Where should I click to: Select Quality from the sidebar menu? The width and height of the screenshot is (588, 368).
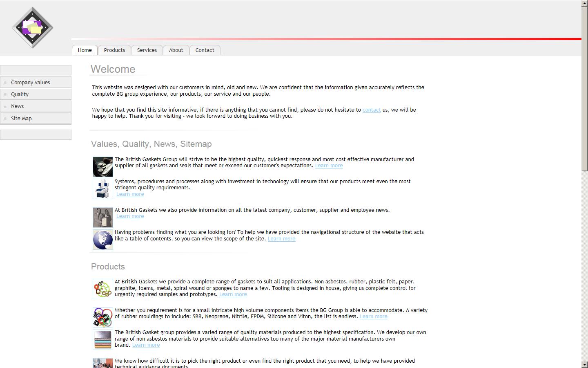[x=20, y=94]
